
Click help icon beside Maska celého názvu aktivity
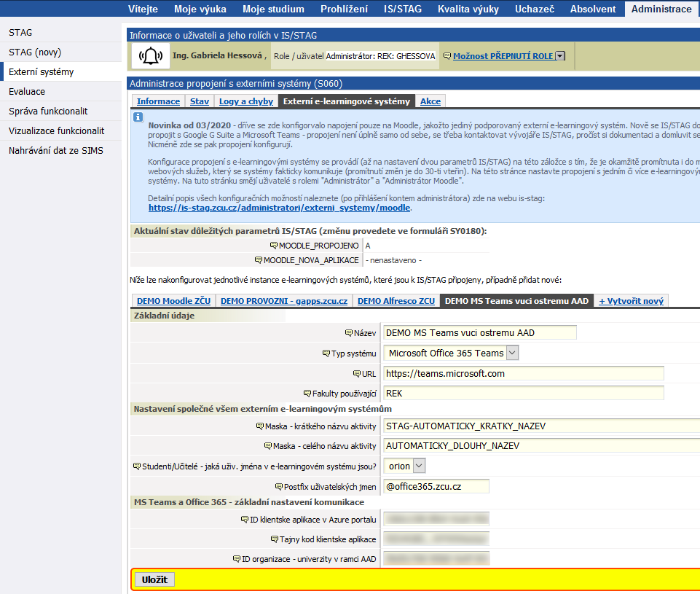[x=268, y=446]
